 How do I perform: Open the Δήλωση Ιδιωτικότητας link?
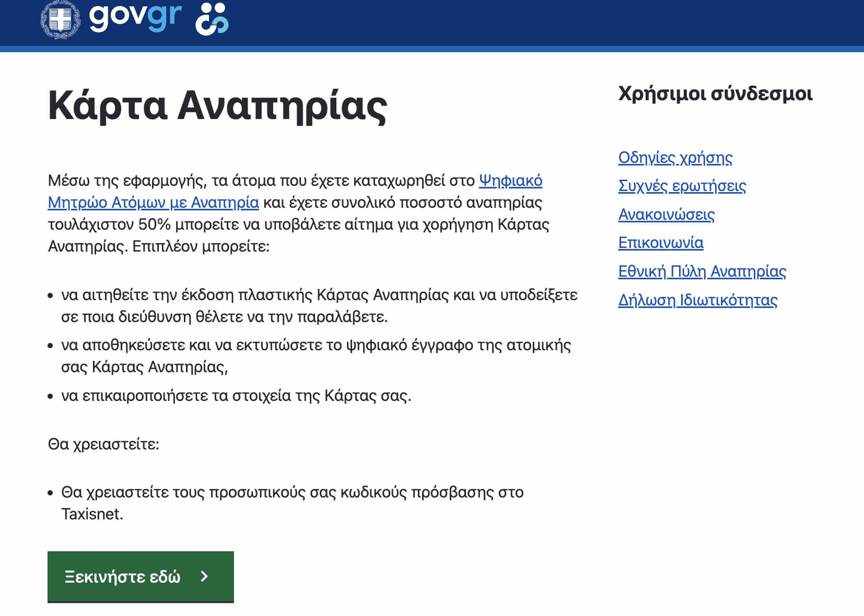click(x=697, y=300)
